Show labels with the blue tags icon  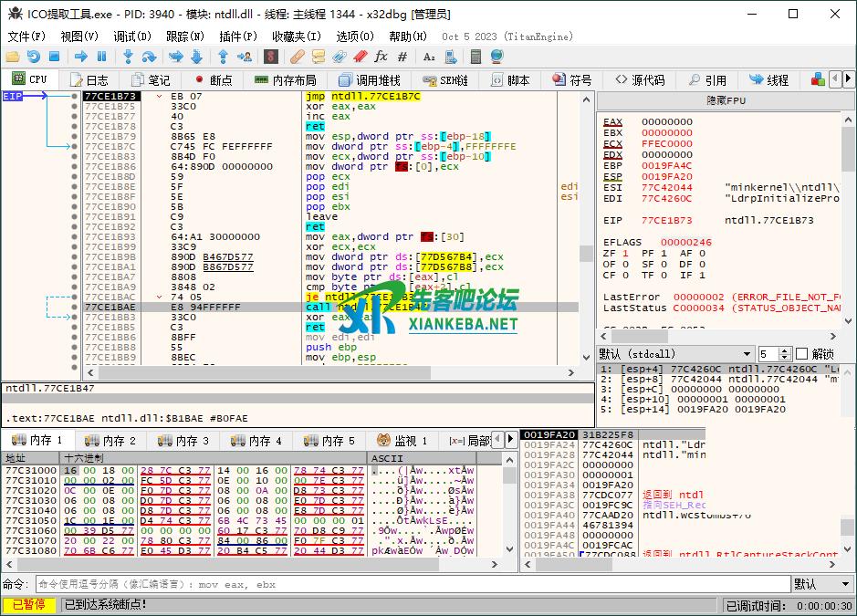339,57
